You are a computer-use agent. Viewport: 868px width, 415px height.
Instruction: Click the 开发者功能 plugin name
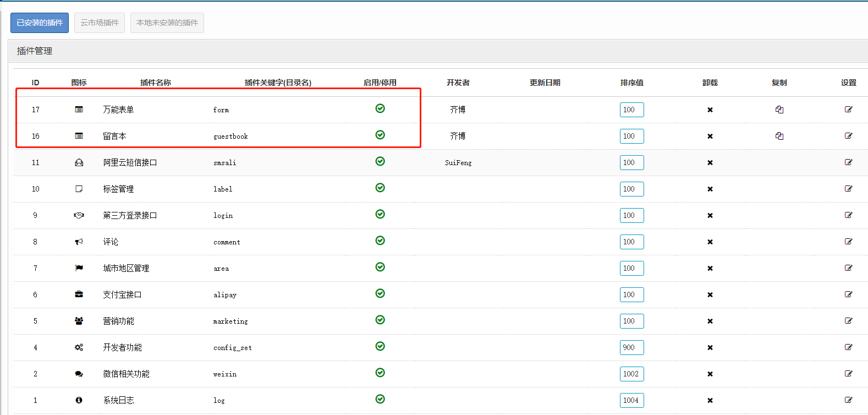pyautogui.click(x=122, y=347)
